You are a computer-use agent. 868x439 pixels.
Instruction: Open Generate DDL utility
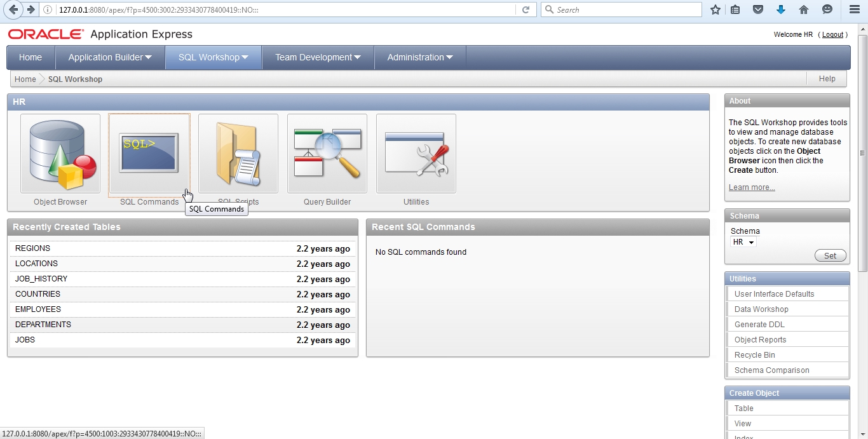(787, 325)
